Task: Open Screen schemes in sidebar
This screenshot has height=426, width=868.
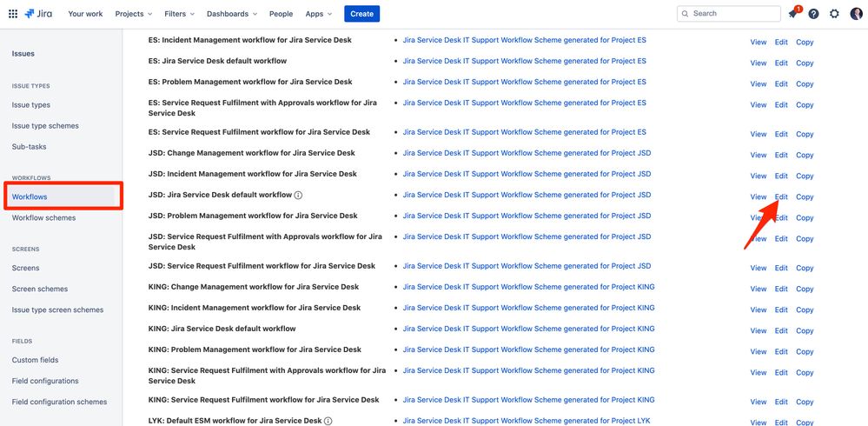Action: [x=40, y=289]
